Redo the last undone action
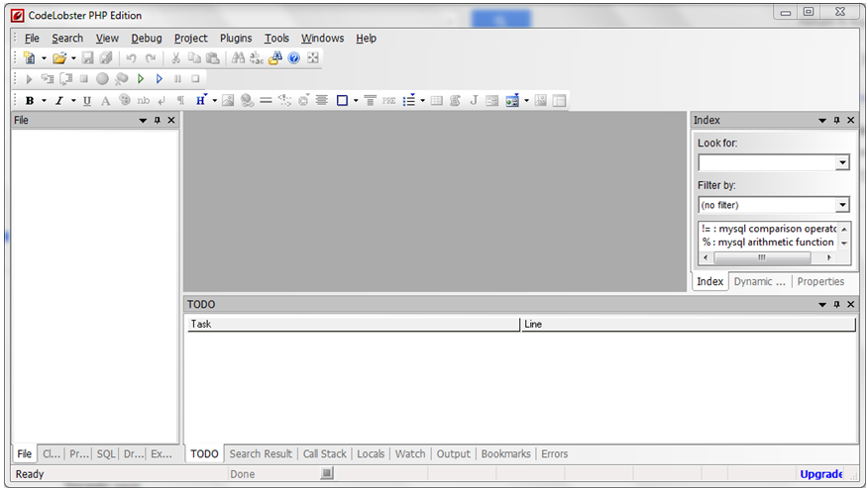 (x=151, y=58)
